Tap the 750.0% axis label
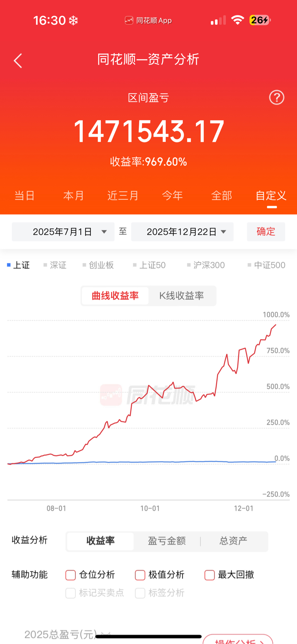The width and height of the screenshot is (297, 644). pyautogui.click(x=278, y=351)
